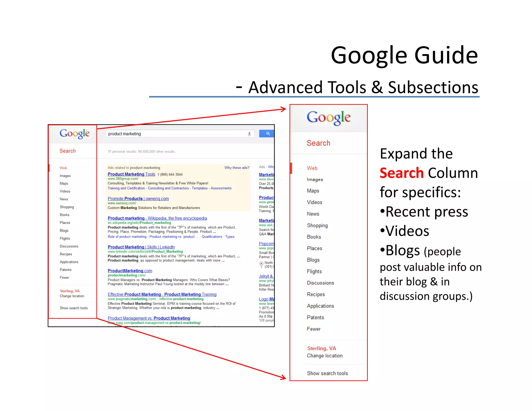The image size is (532, 411).
Task: Select Patents in the enlarged search column
Action: click(316, 317)
